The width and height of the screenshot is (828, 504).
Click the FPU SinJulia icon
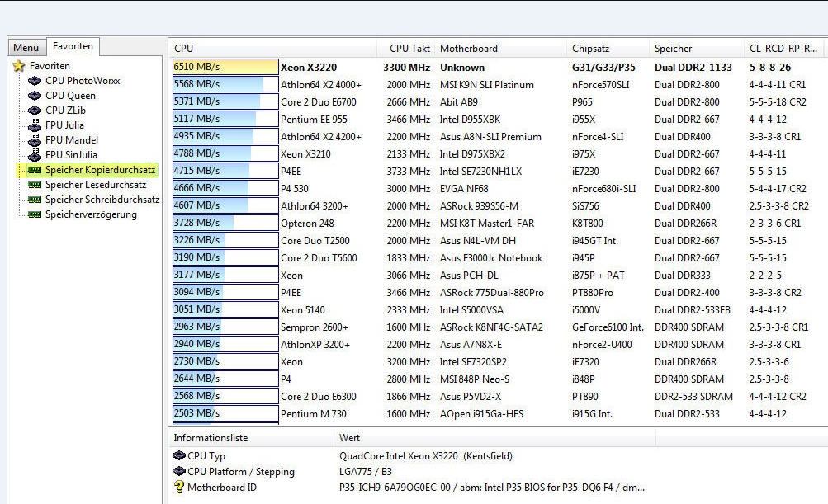pos(35,154)
